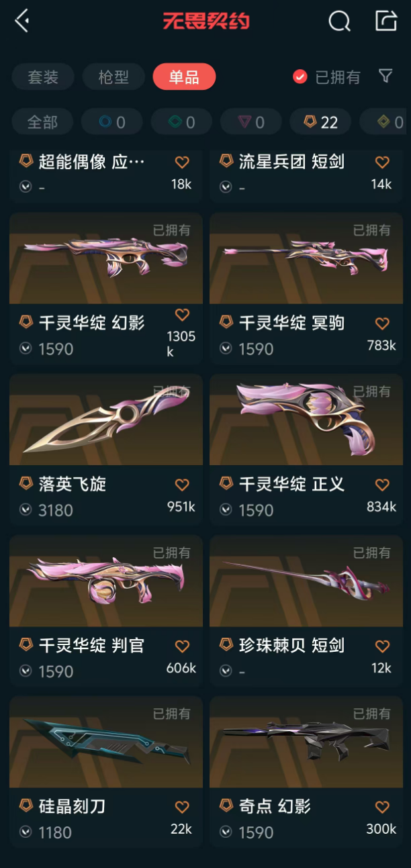Favorite the 硅晶刻刀 heart icon
This screenshot has height=868, width=411.
[x=182, y=807]
